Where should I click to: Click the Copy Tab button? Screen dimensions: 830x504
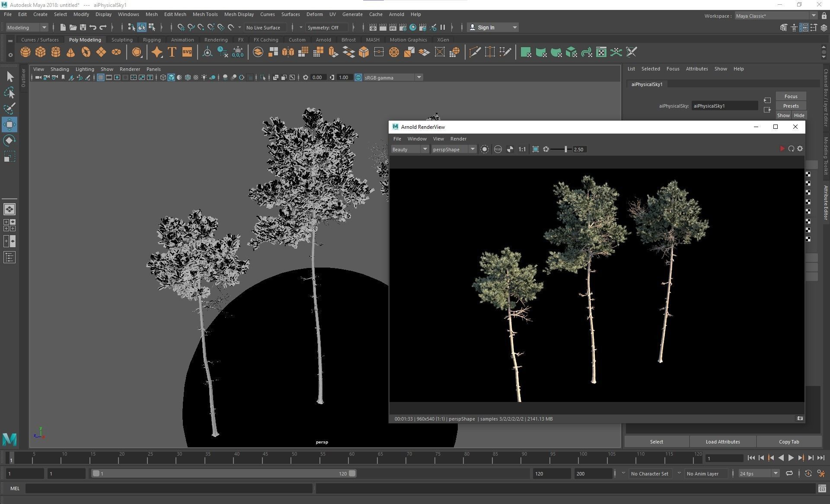coord(788,441)
